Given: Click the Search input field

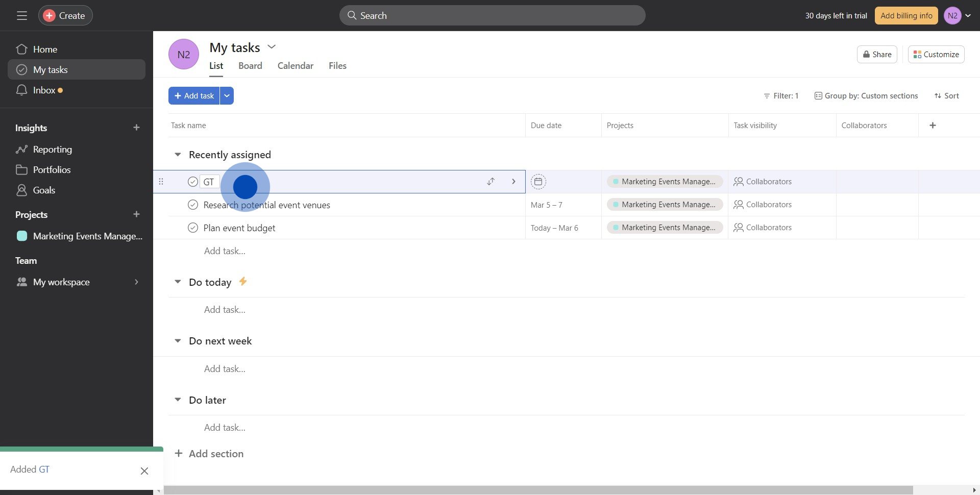Looking at the screenshot, I should coord(492,16).
